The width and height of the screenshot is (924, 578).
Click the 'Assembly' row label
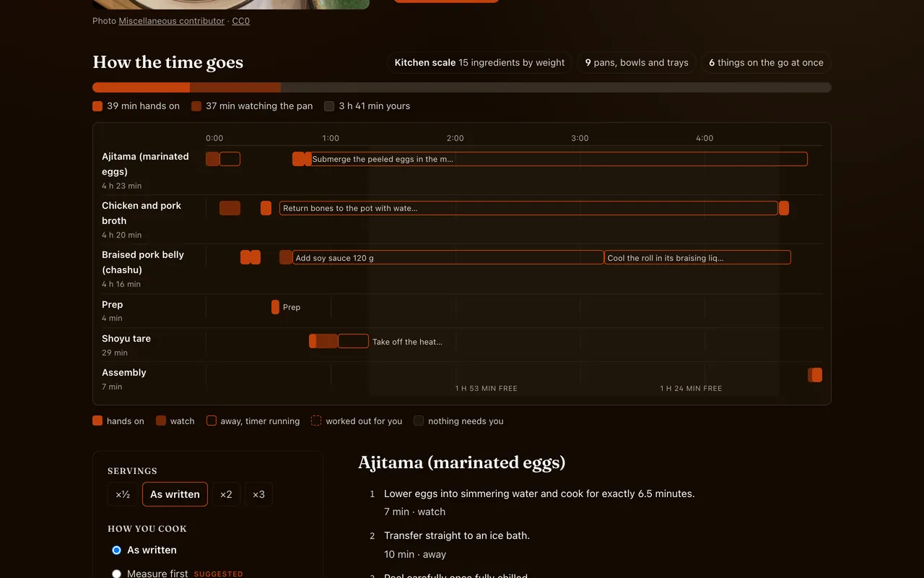click(124, 372)
